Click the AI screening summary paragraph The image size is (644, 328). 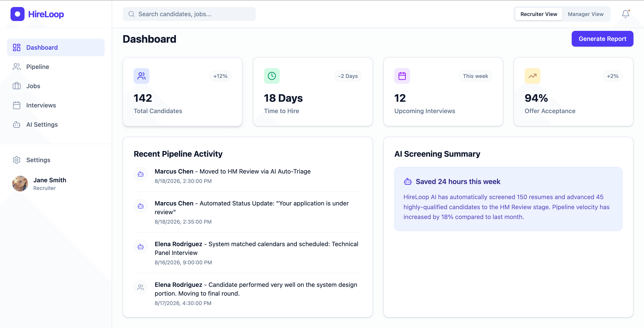[506, 207]
